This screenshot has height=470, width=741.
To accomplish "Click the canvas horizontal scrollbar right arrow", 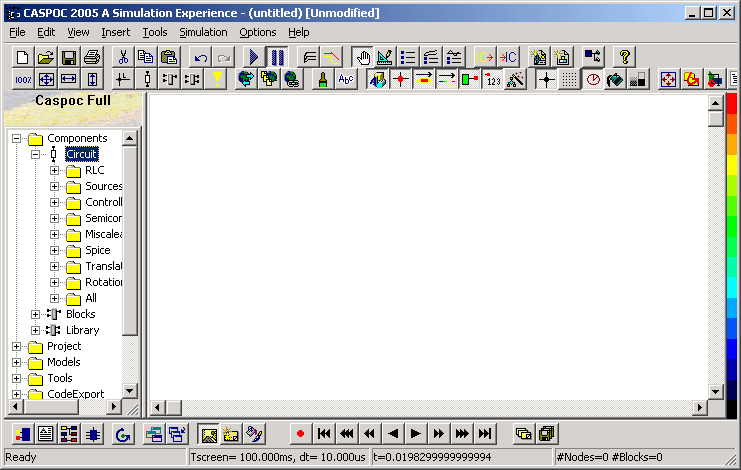I will point(699,407).
